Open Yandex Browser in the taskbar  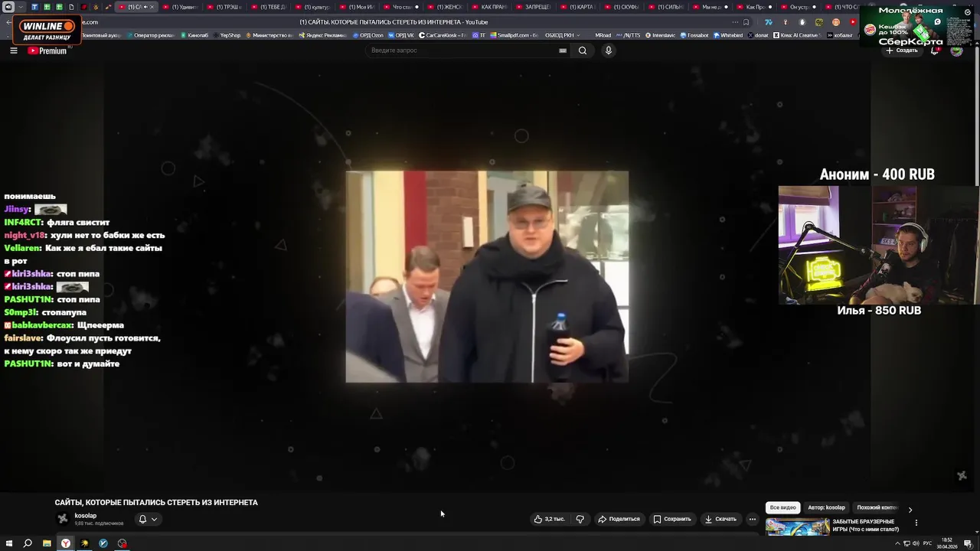tap(66, 543)
